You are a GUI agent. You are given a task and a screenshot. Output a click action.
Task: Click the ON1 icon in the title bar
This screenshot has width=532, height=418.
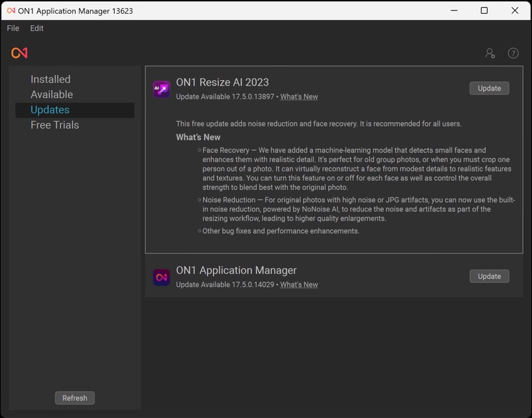click(x=11, y=11)
